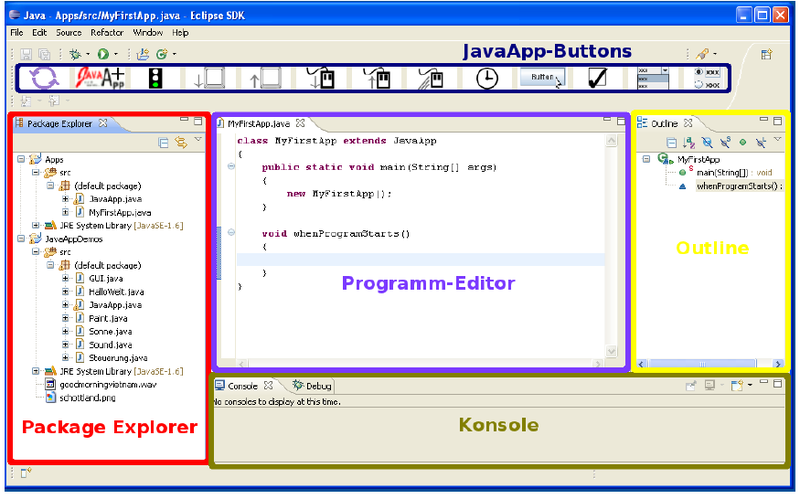Viewport: 800px width, 499px height.
Task: Click the Save diskette toolbar icon
Action: [26, 54]
